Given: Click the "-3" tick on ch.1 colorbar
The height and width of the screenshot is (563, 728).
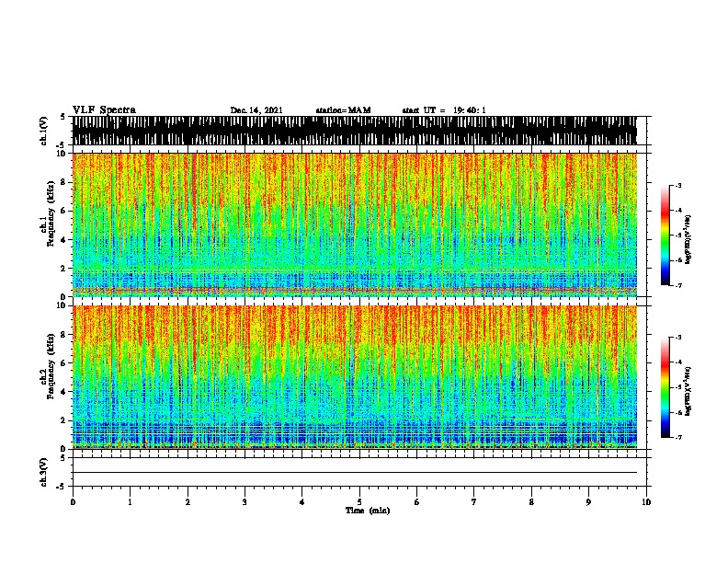Looking at the screenshot, I should [677, 185].
